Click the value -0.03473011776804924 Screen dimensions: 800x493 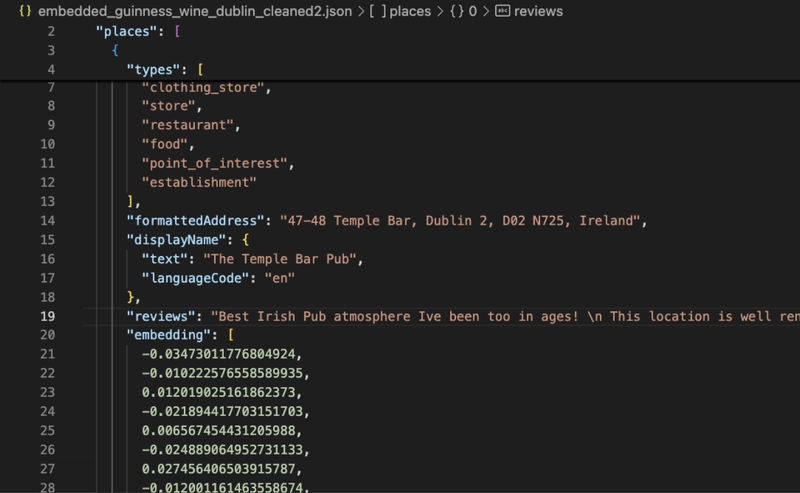coord(218,354)
